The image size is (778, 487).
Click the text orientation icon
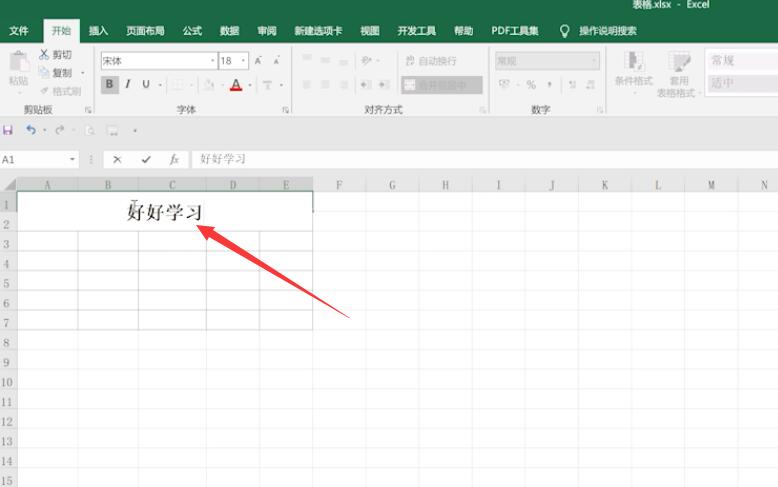[366, 61]
